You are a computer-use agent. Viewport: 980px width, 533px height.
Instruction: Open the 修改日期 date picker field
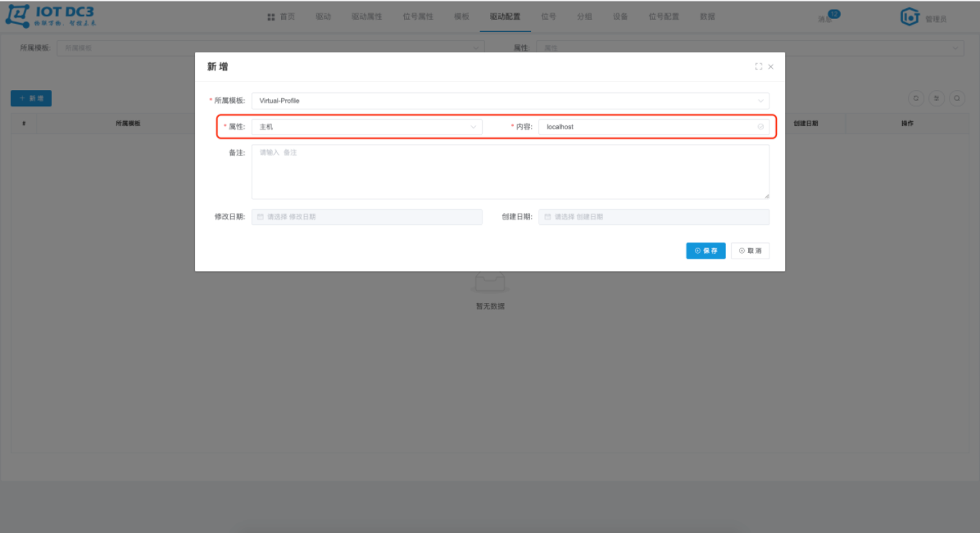(x=367, y=217)
